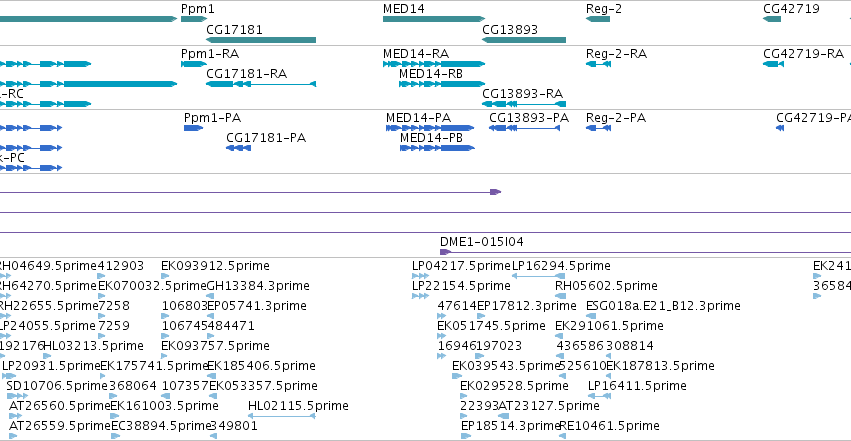Select the MED14-PB protein glyph

tap(437, 148)
